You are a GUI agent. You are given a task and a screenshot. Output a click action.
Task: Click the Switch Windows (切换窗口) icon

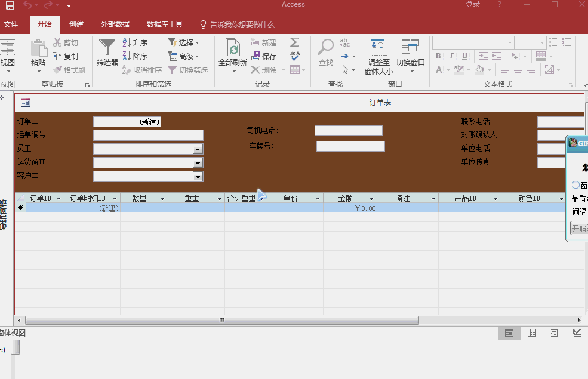tap(410, 47)
